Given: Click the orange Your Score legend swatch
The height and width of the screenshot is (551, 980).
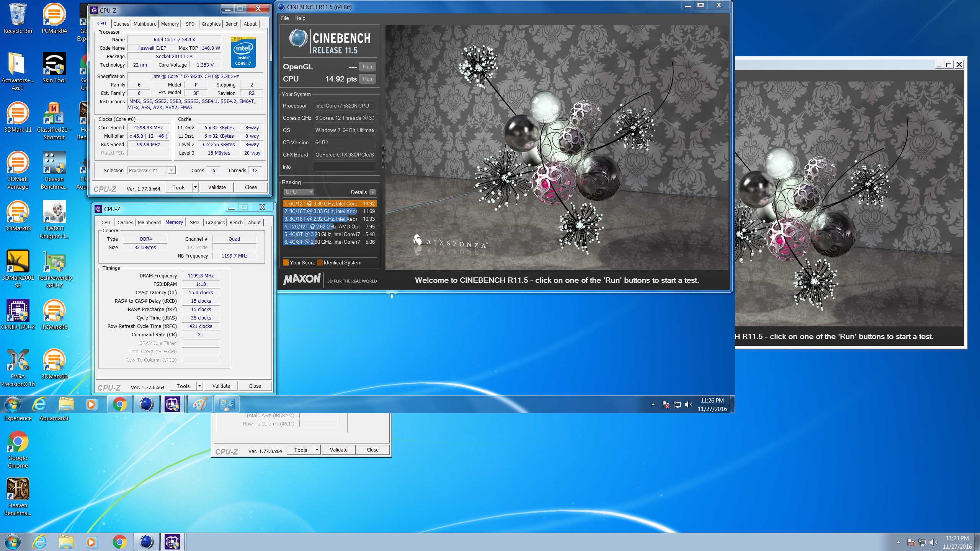Looking at the screenshot, I should [286, 262].
